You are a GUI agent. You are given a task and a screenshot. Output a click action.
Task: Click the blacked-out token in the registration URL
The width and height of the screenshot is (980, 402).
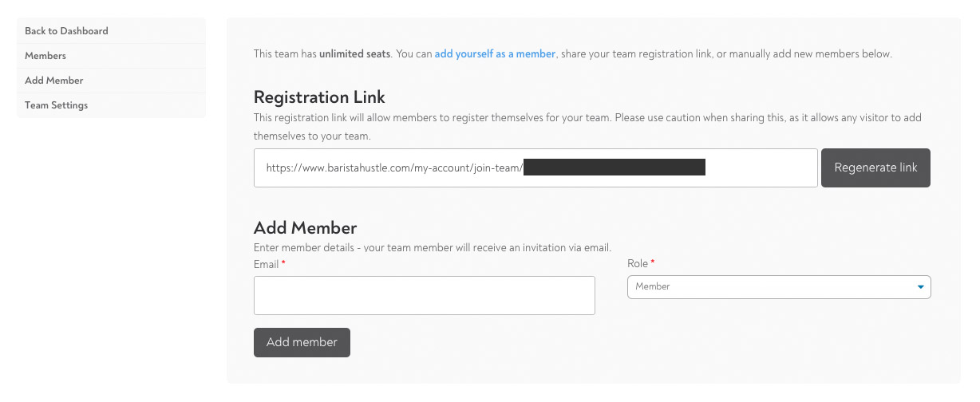(614, 167)
